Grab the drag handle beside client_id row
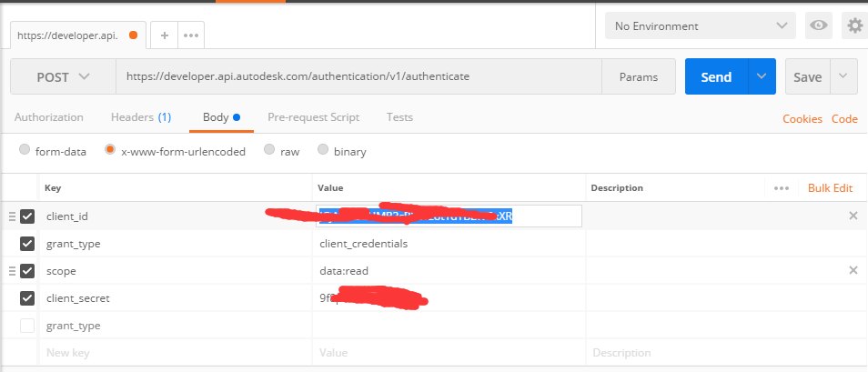 coord(12,216)
